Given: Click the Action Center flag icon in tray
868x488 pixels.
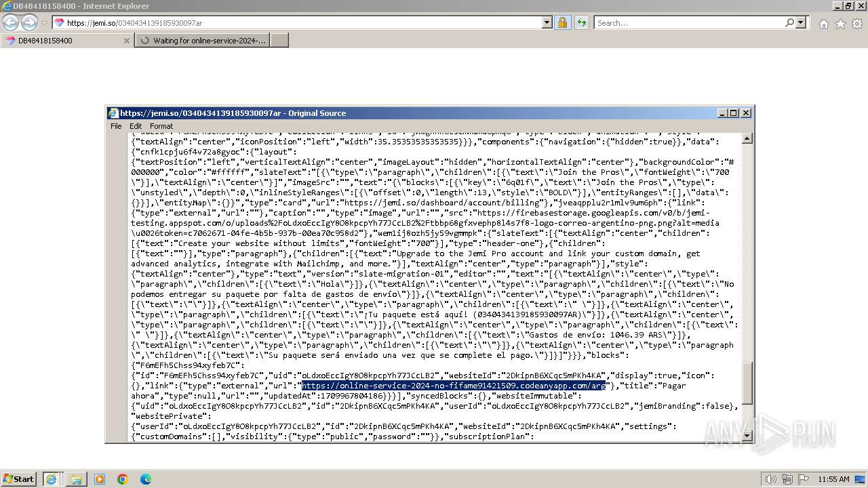Looking at the screenshot, I should tap(804, 479).
